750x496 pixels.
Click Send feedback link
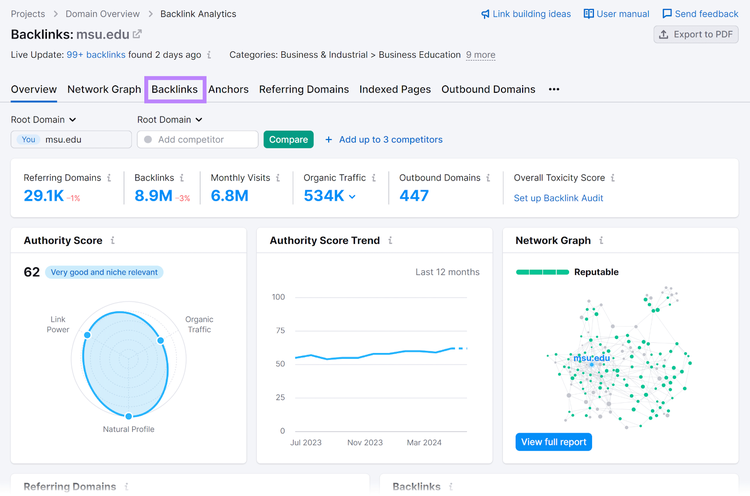(706, 14)
